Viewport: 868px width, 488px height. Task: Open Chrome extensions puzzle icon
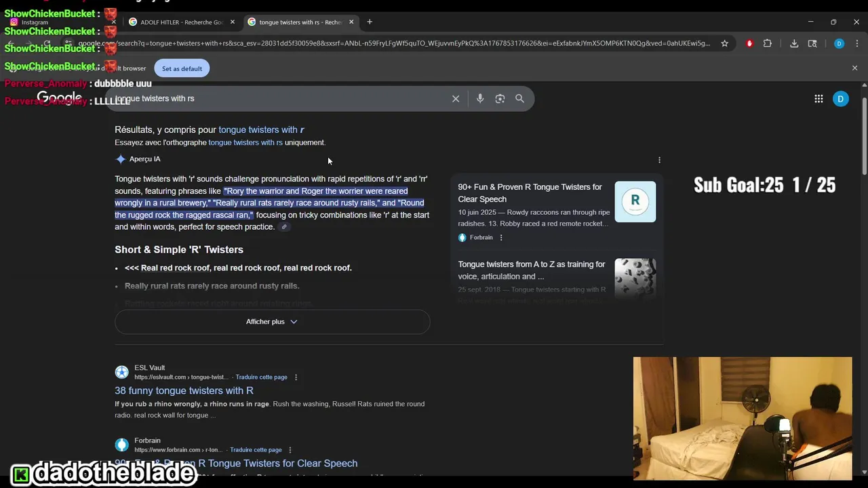[768, 43]
